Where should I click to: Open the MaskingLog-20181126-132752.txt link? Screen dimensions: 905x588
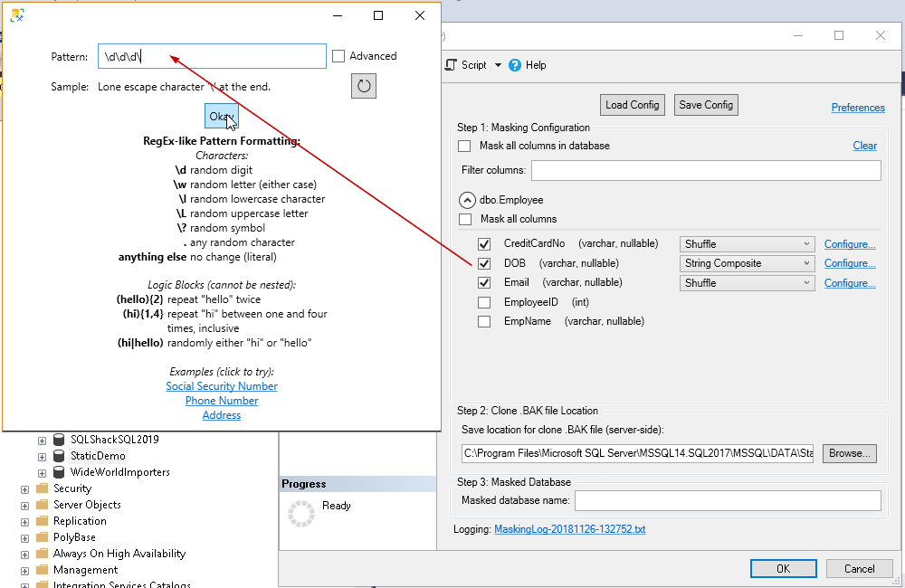pyautogui.click(x=569, y=529)
